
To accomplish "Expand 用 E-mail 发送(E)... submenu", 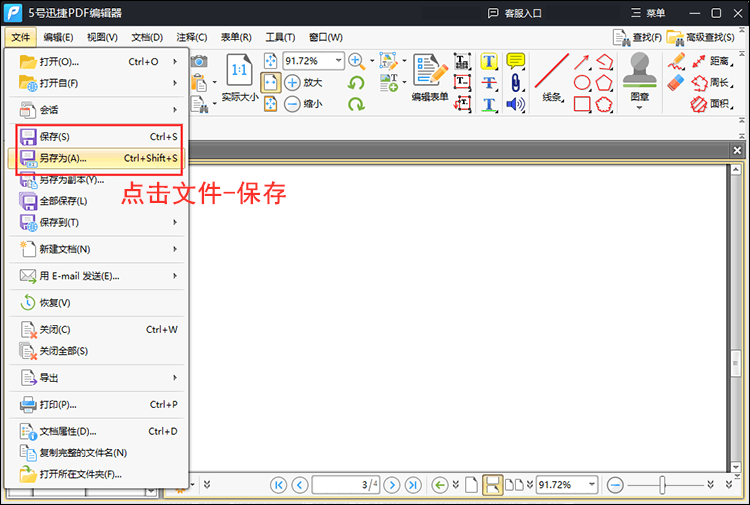I will click(97, 276).
